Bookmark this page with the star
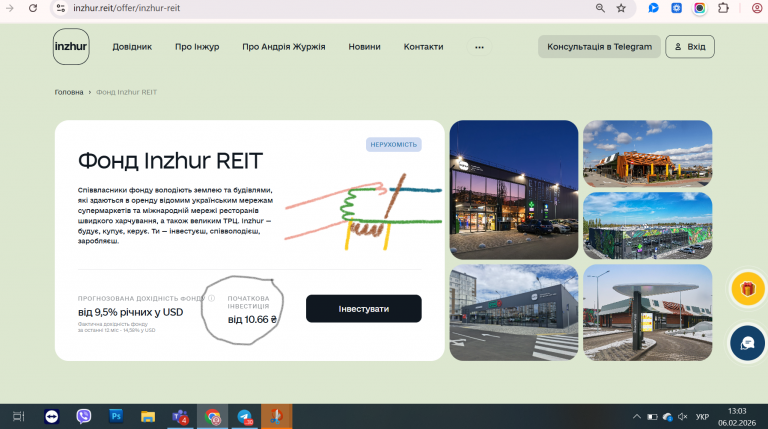 coord(621,8)
